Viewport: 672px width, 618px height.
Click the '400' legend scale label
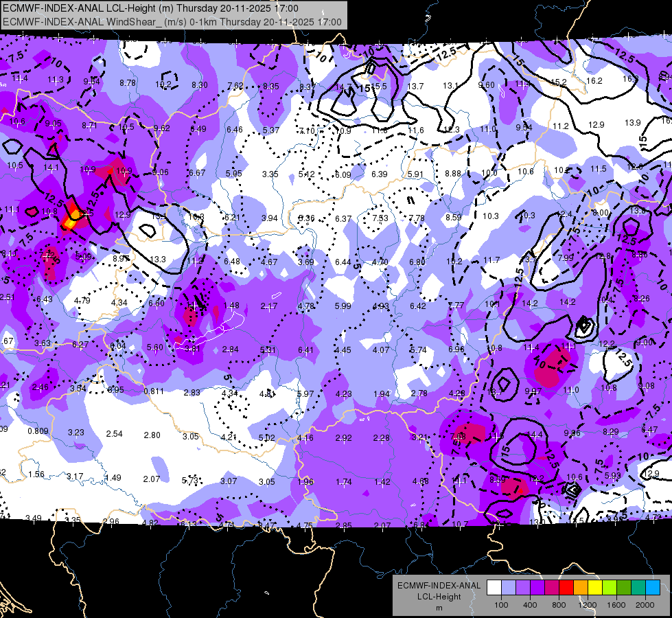[x=530, y=605]
